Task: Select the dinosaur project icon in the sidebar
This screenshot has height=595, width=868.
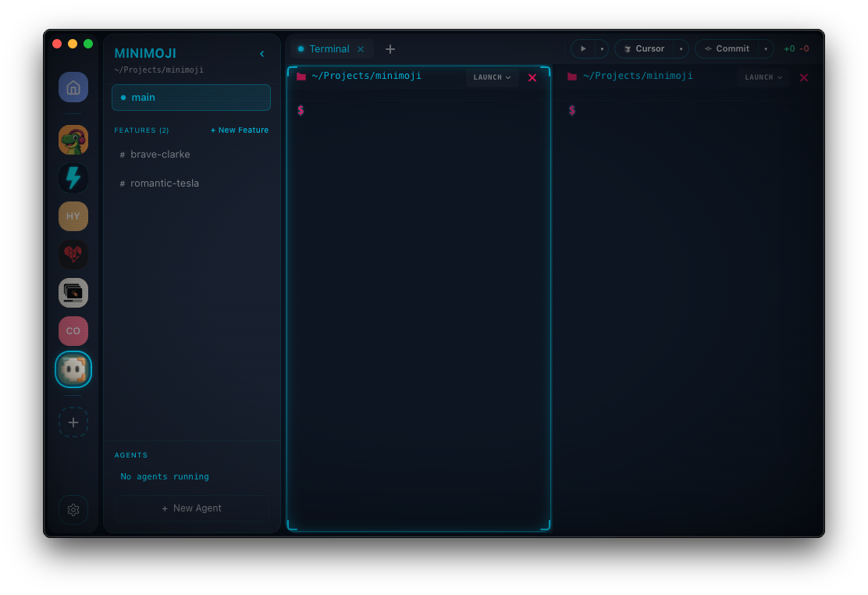Action: pos(73,139)
